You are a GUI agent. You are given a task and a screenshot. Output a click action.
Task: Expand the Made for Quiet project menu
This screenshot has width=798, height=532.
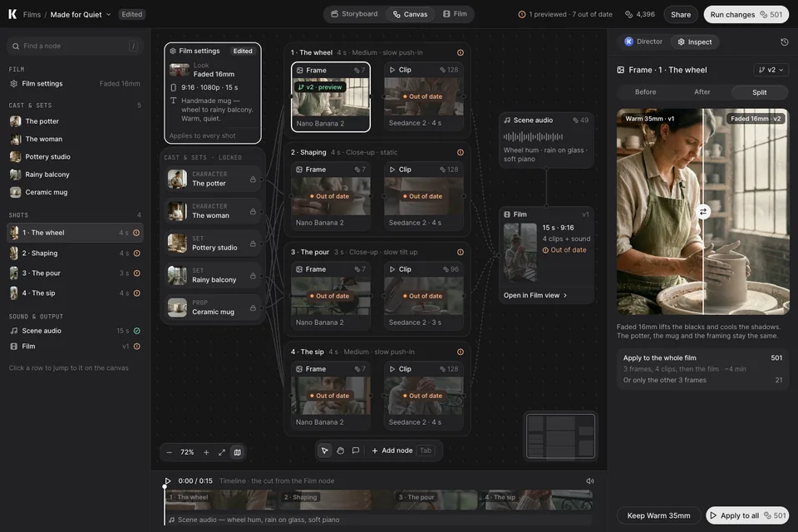tap(108, 14)
